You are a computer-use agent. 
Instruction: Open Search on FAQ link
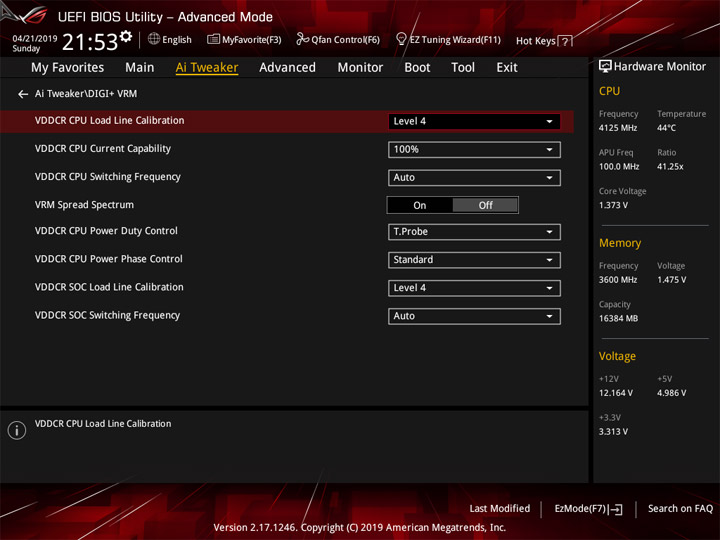tap(680, 509)
